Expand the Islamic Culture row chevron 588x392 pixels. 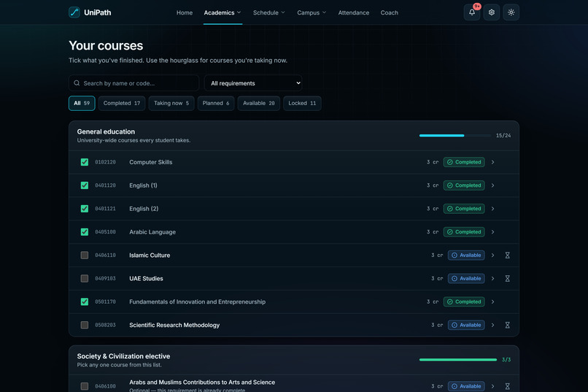click(492, 255)
